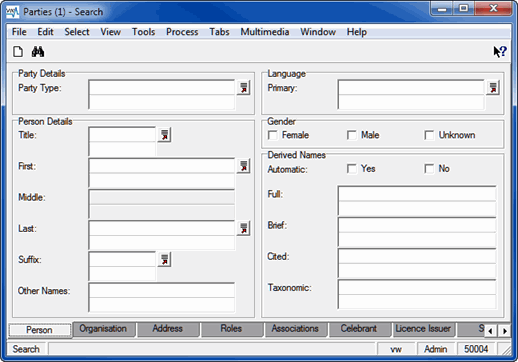Image resolution: width=518 pixels, height=362 pixels.
Task: Click the Admin status bar entry
Action: (x=435, y=349)
